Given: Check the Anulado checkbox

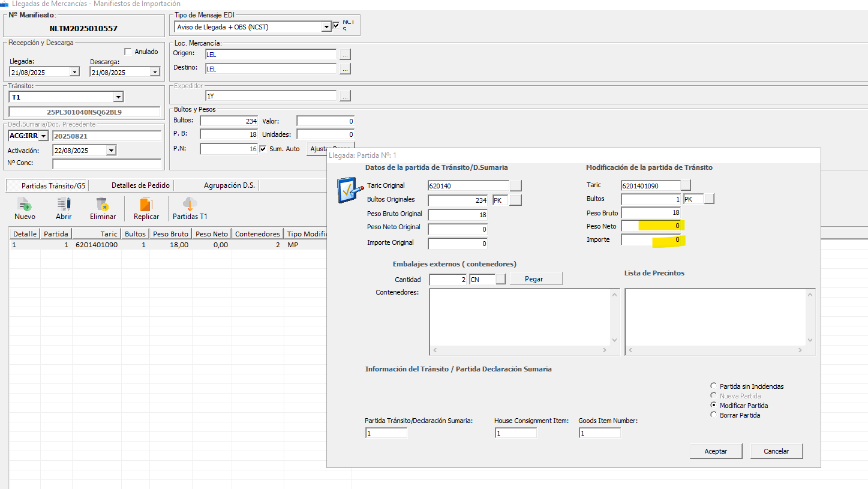Looking at the screenshot, I should [128, 52].
